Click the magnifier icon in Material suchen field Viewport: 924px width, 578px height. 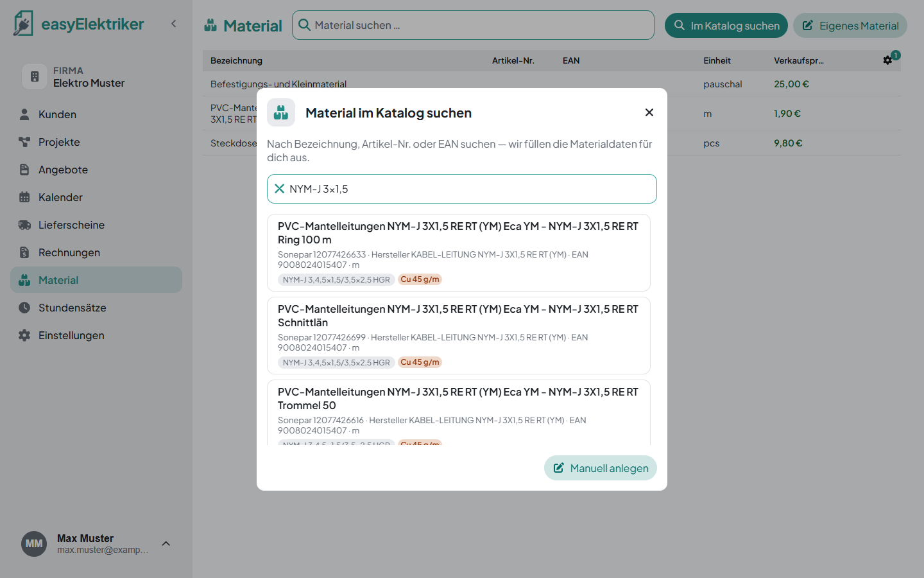(304, 25)
